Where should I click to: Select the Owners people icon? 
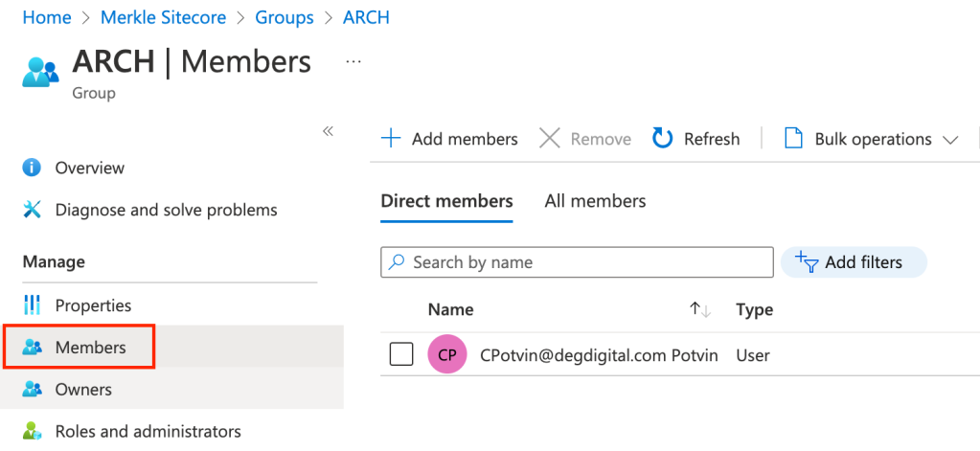tap(32, 389)
